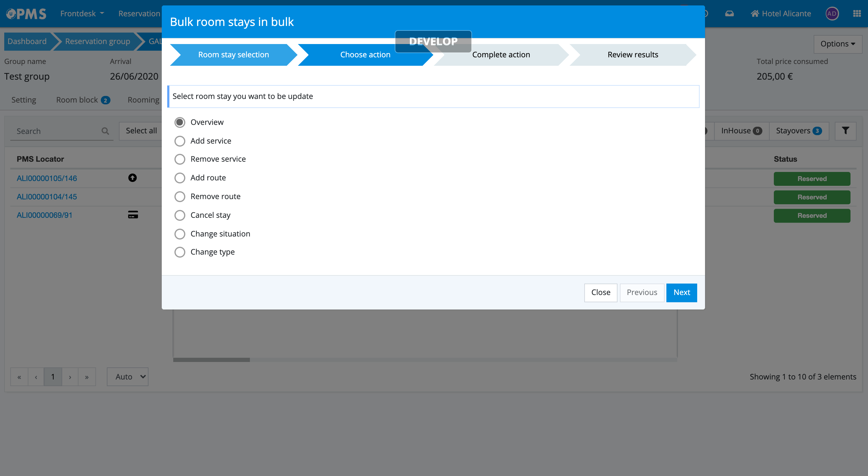Click the filter funnel icon
Viewport: 868px width, 476px height.
845,131
